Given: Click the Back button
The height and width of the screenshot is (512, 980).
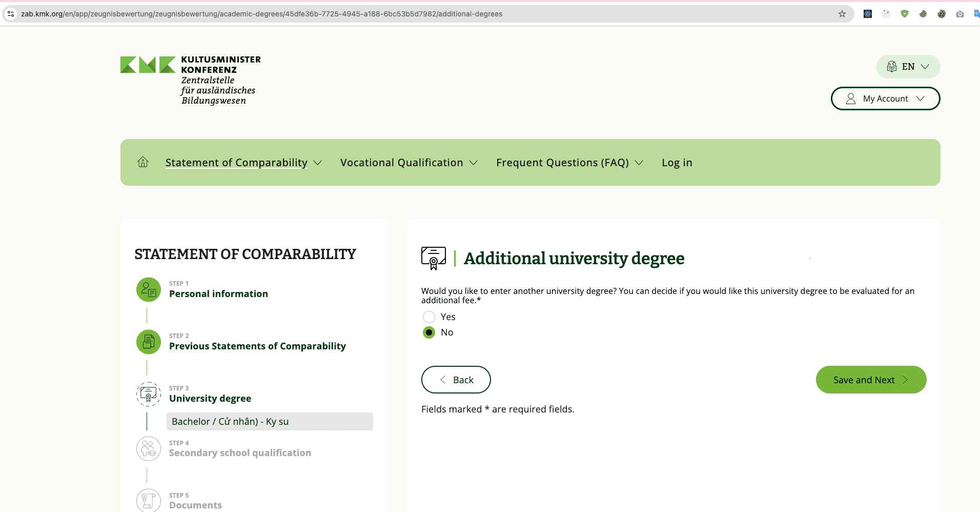Looking at the screenshot, I should click(x=456, y=380).
